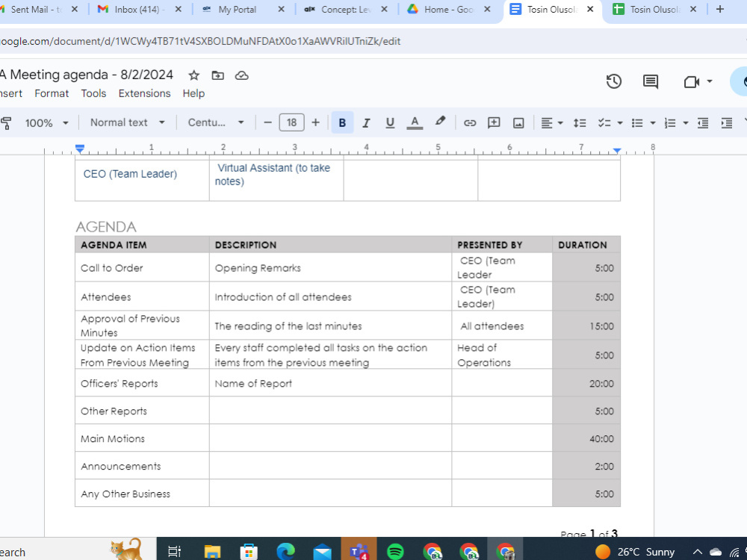Open the highlight color pen

440,122
